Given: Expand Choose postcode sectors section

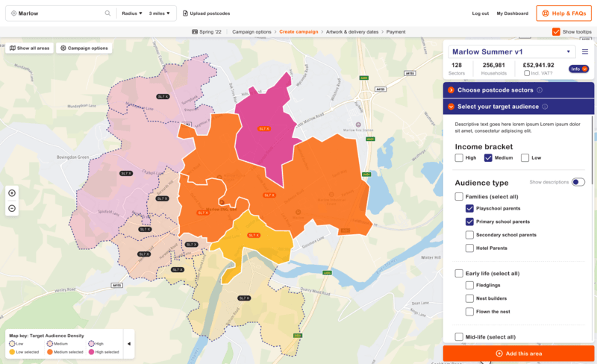Looking at the screenshot, I should [518, 90].
